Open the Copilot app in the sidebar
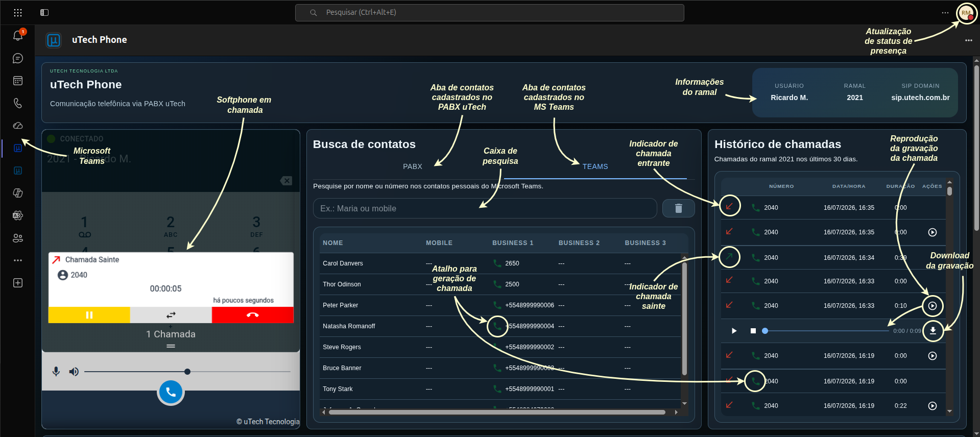The width and height of the screenshot is (980, 437). click(18, 193)
